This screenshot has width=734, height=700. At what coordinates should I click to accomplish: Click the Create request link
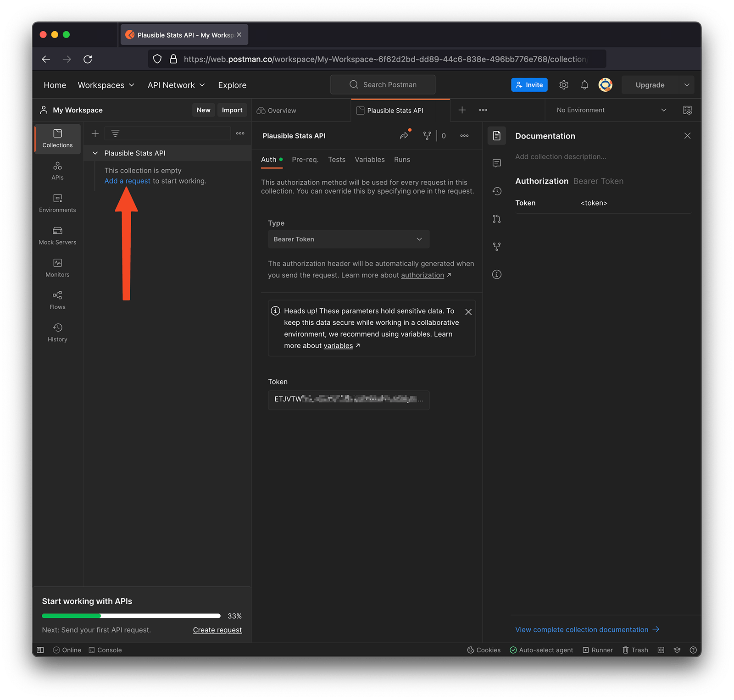tap(217, 630)
